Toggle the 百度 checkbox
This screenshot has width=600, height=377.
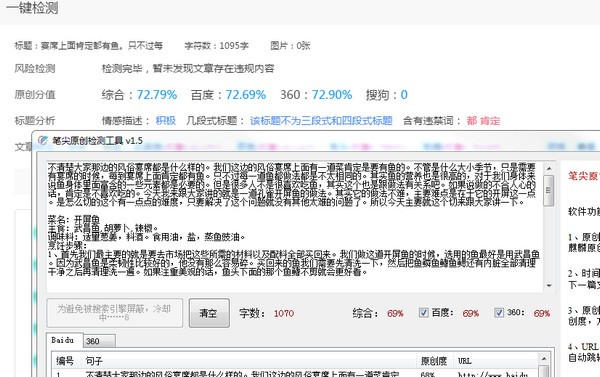pyautogui.click(x=423, y=313)
